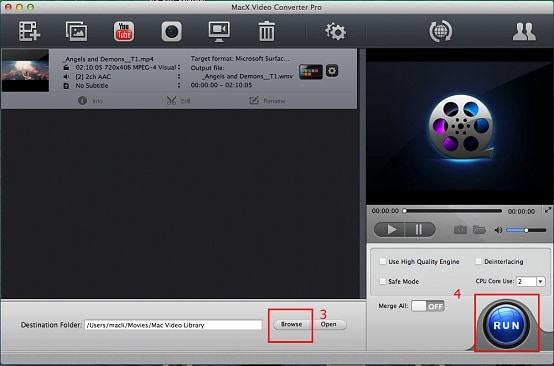Click the Add Video film-strip icon

[x=29, y=31]
